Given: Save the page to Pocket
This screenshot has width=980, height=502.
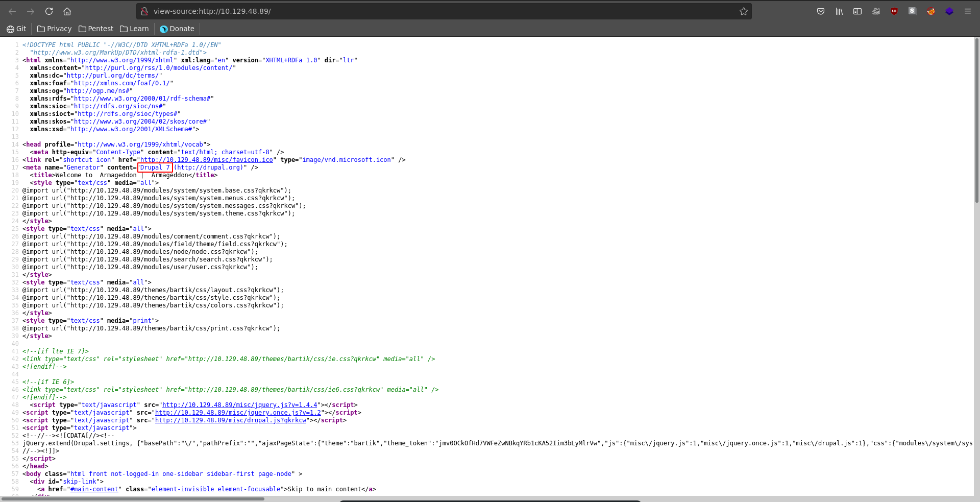Looking at the screenshot, I should point(821,11).
